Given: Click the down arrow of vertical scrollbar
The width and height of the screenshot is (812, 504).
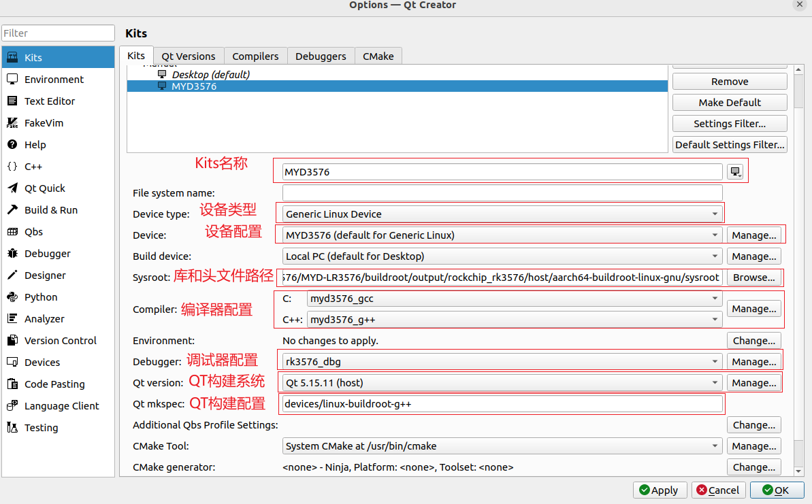Looking at the screenshot, I should (798, 471).
